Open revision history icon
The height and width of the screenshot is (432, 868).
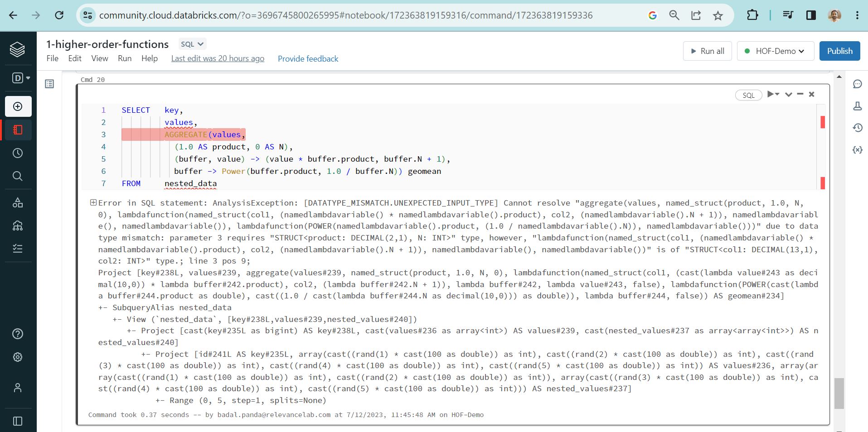coord(857,128)
